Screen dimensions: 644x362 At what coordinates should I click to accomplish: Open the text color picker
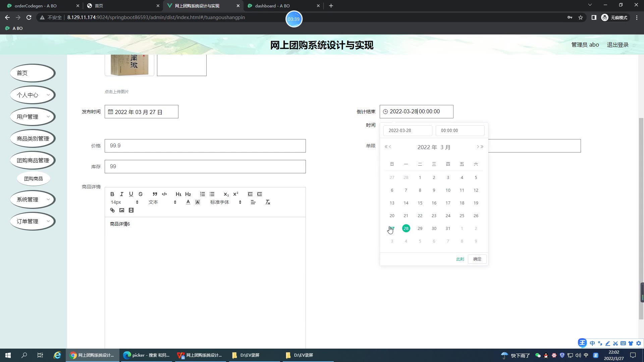(188, 202)
